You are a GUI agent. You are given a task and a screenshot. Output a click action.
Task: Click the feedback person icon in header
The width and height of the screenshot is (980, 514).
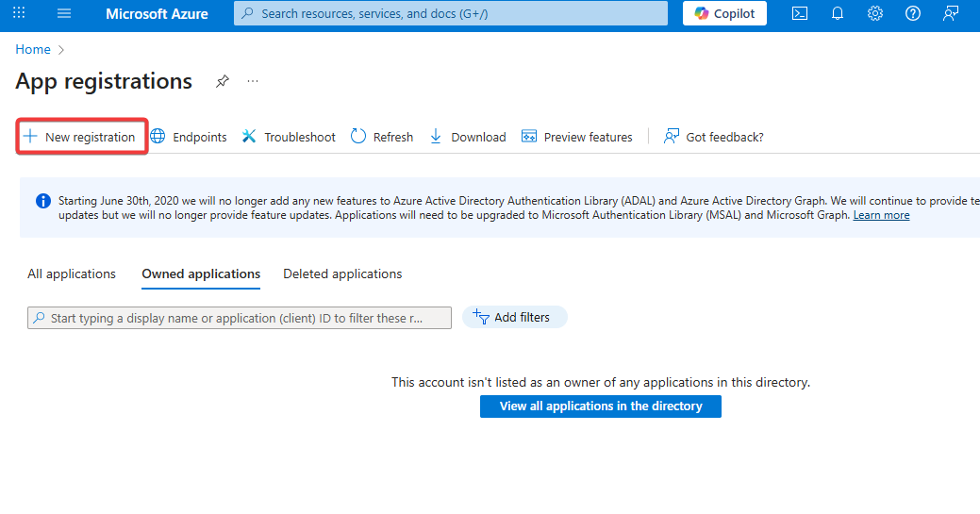[x=951, y=13]
